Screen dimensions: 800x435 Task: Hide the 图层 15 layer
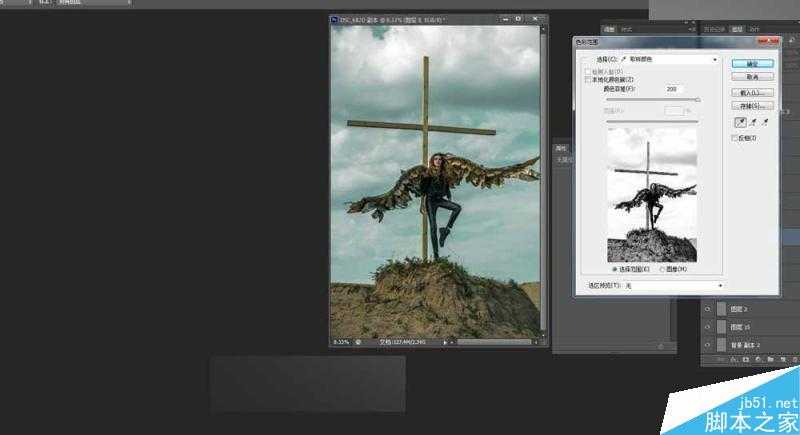tap(708, 327)
